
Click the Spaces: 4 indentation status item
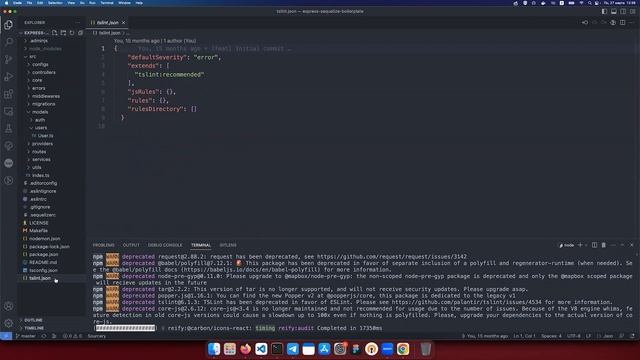551,336
